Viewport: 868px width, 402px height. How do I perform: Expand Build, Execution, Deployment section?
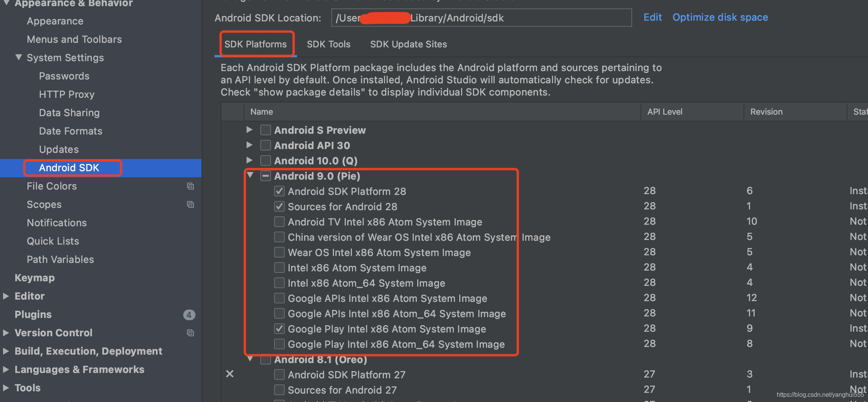(x=6, y=351)
